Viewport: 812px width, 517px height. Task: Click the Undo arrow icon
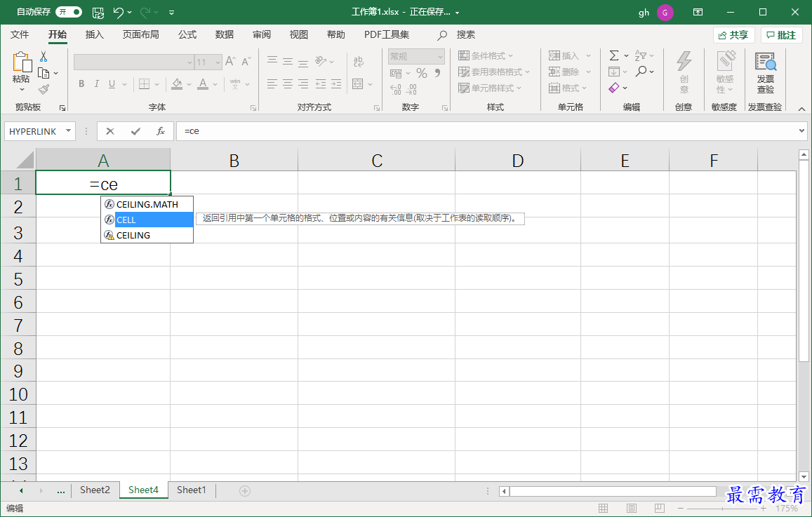point(118,12)
